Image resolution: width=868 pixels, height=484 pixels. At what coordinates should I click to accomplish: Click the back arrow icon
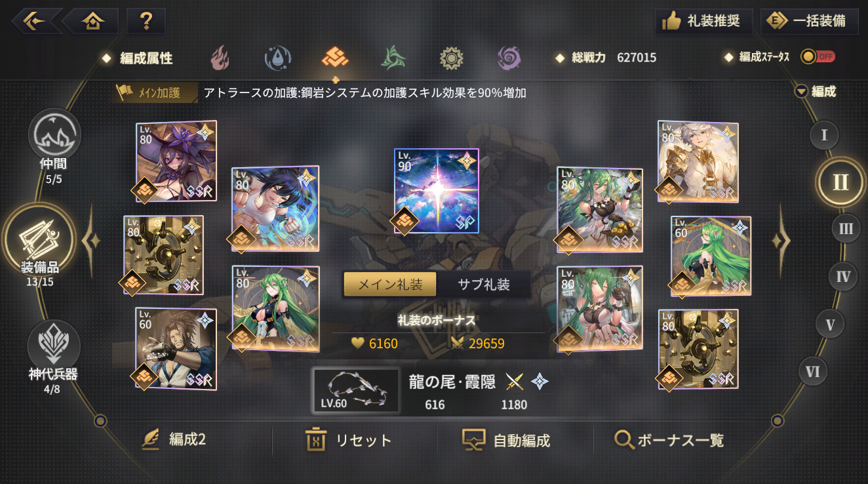coord(35,21)
